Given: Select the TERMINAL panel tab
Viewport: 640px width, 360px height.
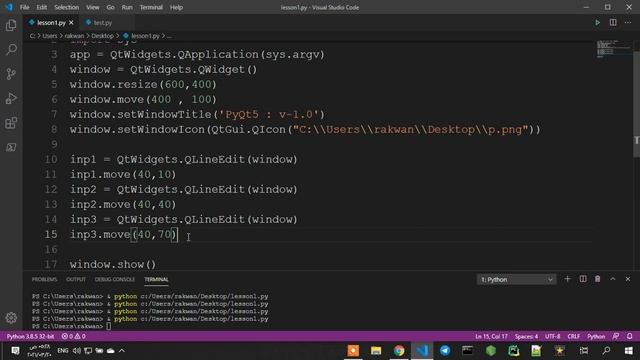Looking at the screenshot, I should point(156,280).
